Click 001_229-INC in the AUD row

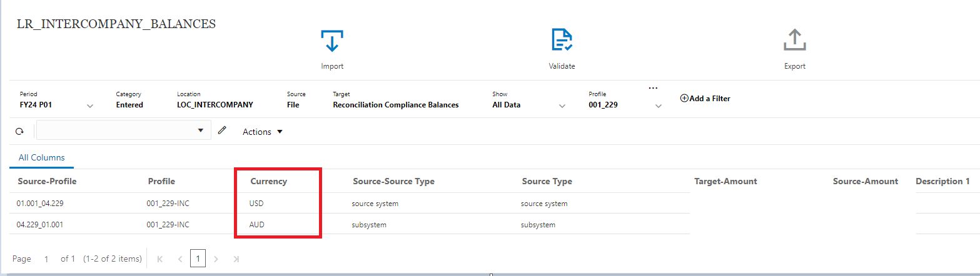pyautogui.click(x=168, y=225)
